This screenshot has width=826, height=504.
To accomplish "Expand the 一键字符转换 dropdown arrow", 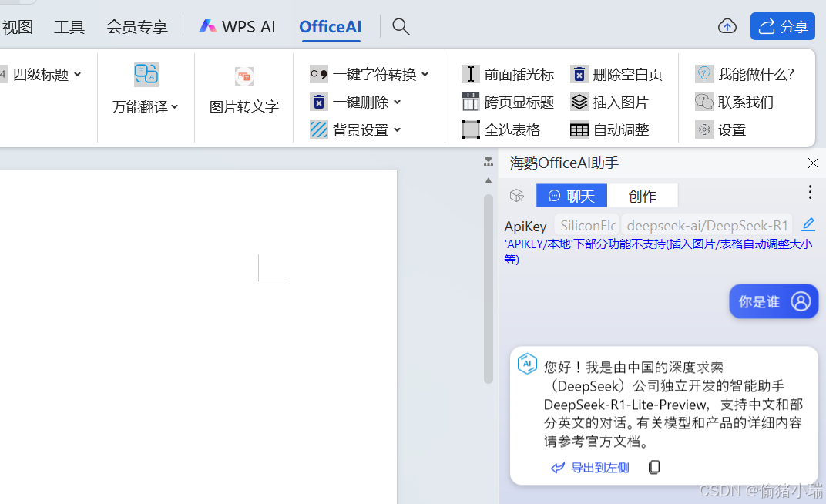I will [x=425, y=74].
